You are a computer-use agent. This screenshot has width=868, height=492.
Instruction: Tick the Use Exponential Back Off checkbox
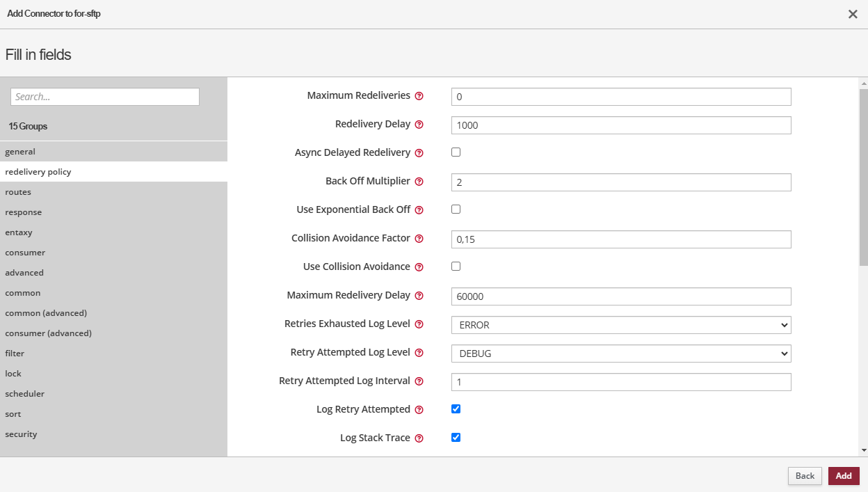coord(456,209)
